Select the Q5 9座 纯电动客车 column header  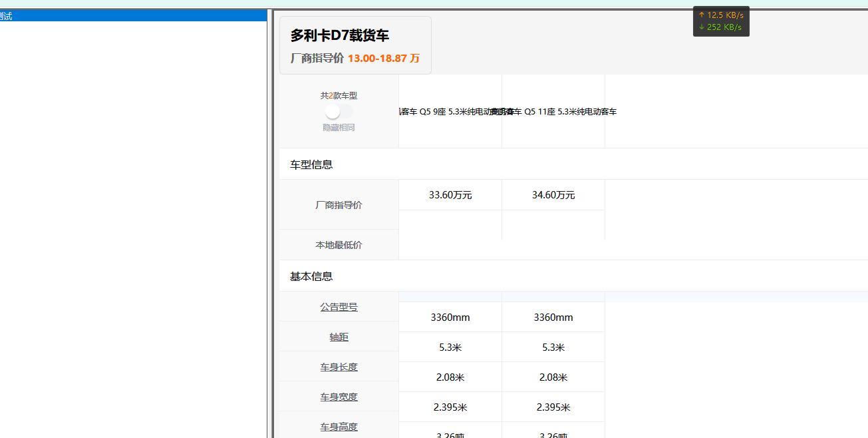[450, 112]
